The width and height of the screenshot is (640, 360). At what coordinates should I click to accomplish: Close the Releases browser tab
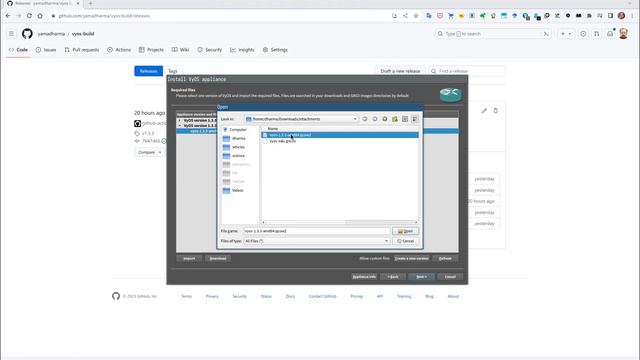point(78,3)
